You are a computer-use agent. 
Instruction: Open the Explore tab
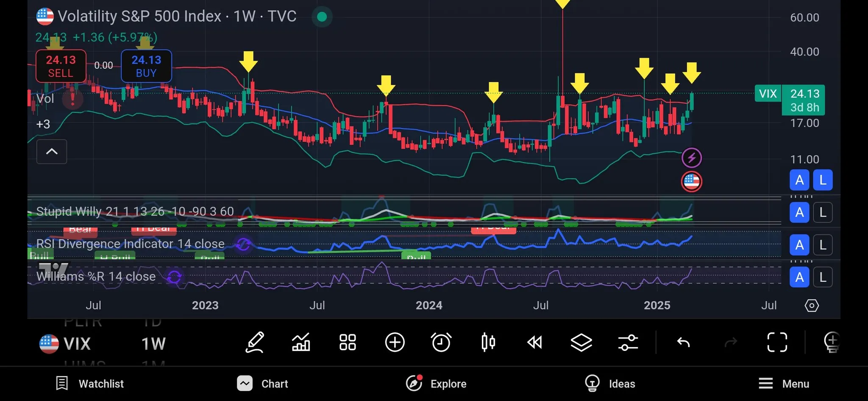coord(436,384)
